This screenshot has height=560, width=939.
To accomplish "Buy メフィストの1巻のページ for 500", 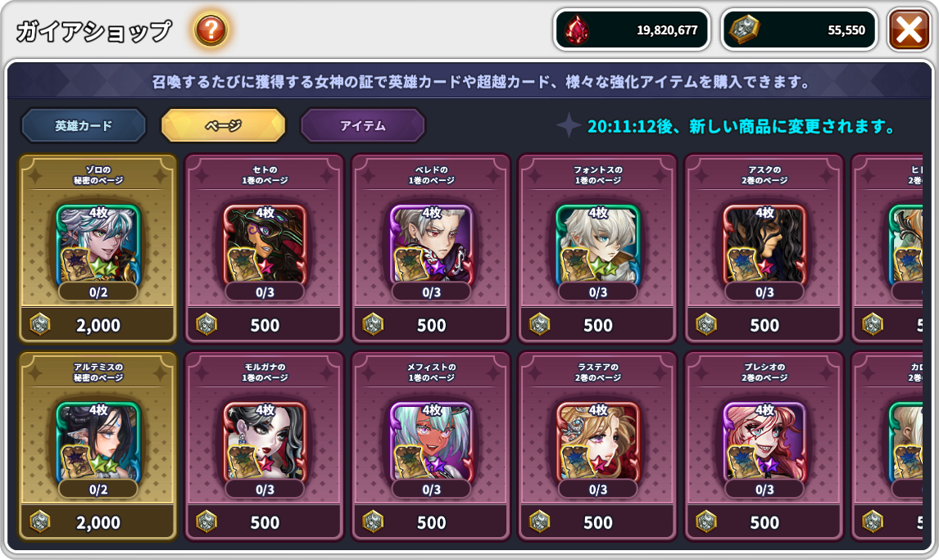I will (431, 522).
